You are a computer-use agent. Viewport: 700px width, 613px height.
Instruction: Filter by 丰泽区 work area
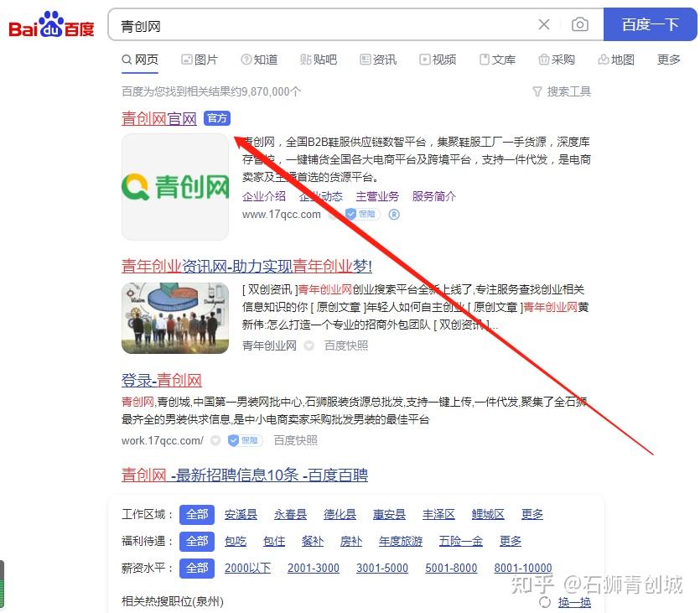click(x=438, y=514)
